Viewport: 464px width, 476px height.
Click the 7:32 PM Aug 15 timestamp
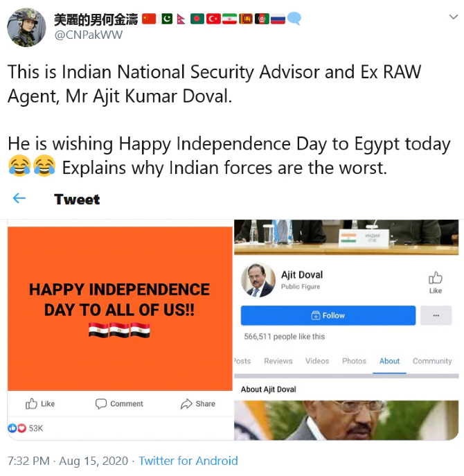(x=68, y=461)
